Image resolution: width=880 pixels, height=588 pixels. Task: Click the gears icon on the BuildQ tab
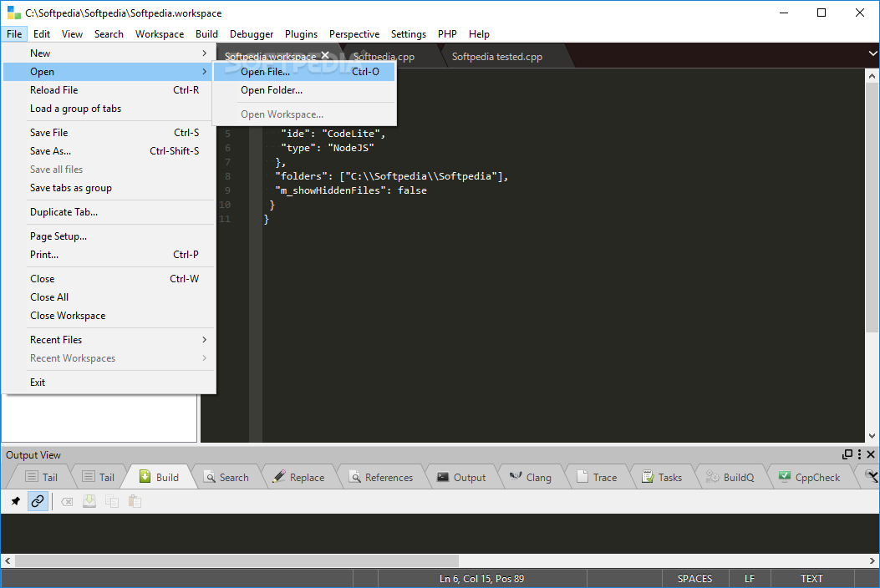(x=712, y=476)
